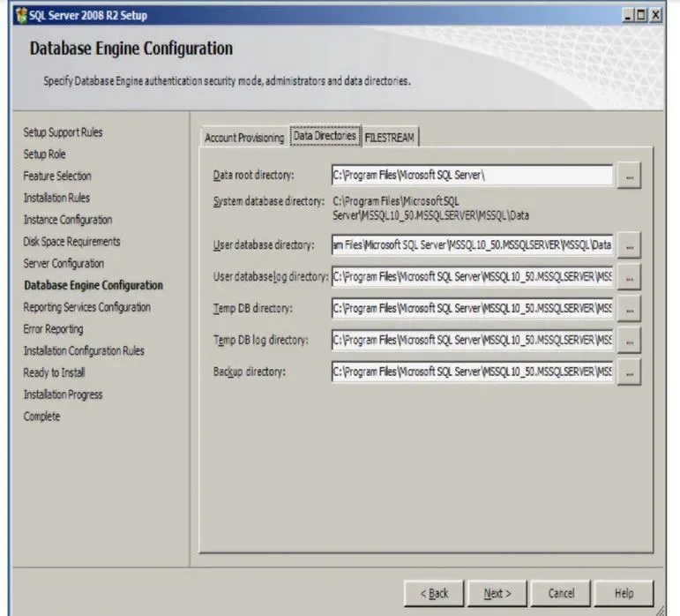Select the Data Directories tab
The image size is (680, 616).
(325, 136)
